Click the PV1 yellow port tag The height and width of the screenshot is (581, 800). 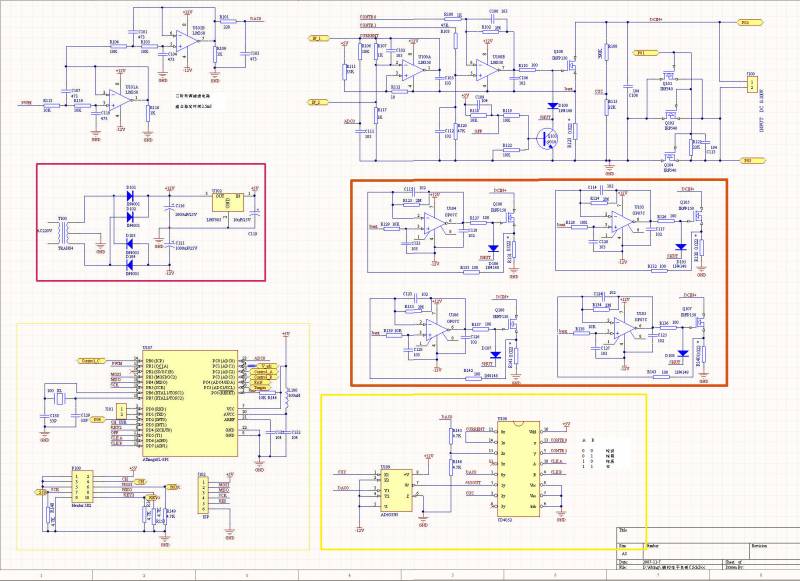tap(642, 51)
